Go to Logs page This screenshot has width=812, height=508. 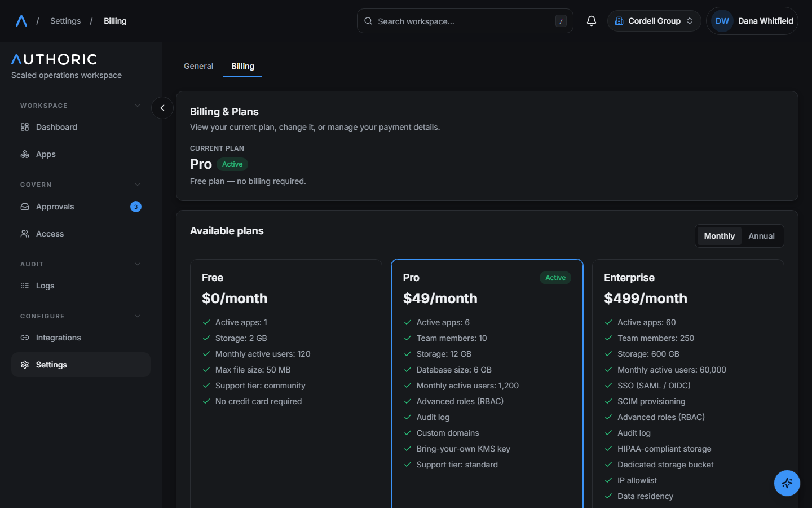click(81, 286)
